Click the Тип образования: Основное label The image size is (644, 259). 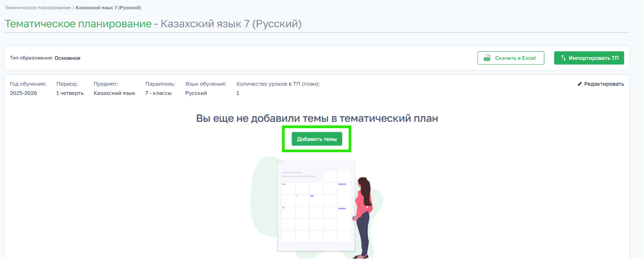(45, 58)
